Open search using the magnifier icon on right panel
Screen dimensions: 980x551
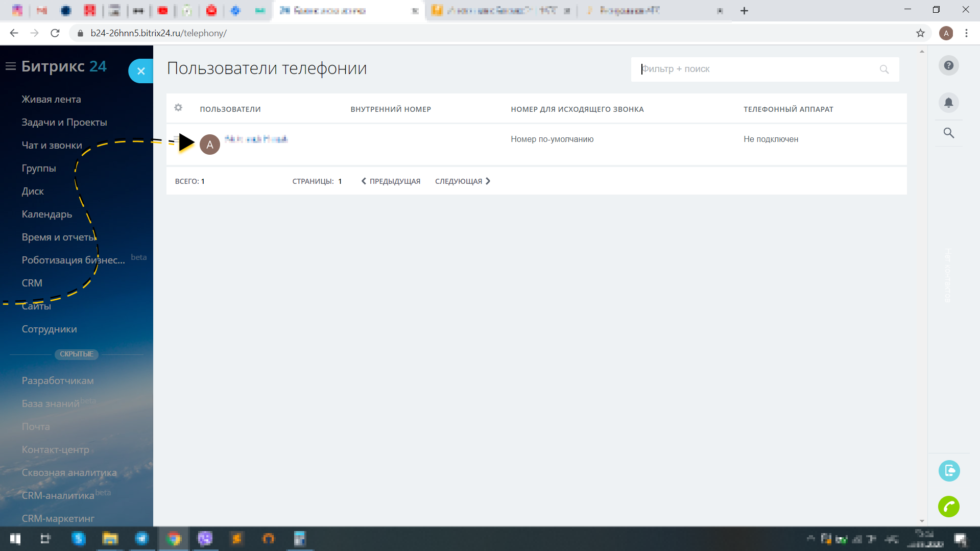pyautogui.click(x=948, y=133)
